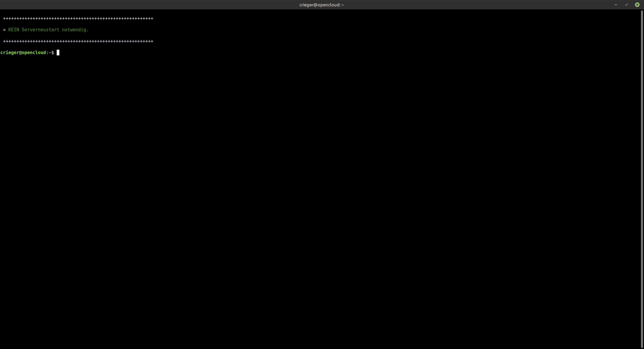This screenshot has height=349, width=644.
Task: Click the upper row of plus signs
Action: (78, 18)
